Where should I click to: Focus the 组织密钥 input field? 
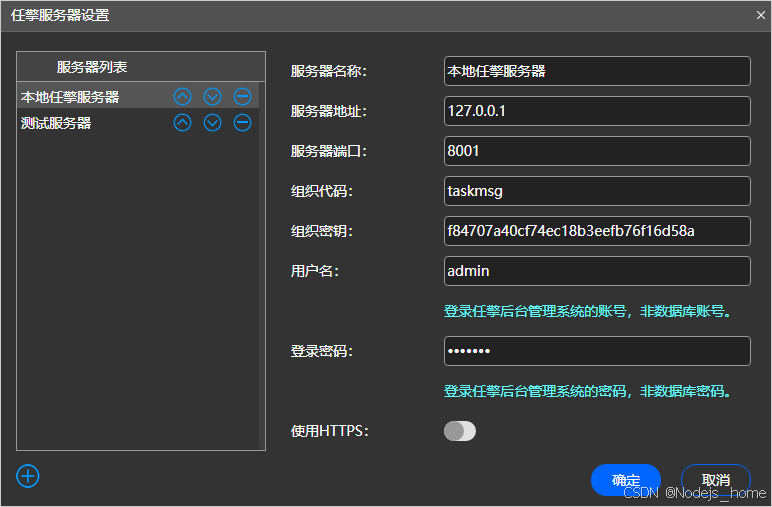596,231
